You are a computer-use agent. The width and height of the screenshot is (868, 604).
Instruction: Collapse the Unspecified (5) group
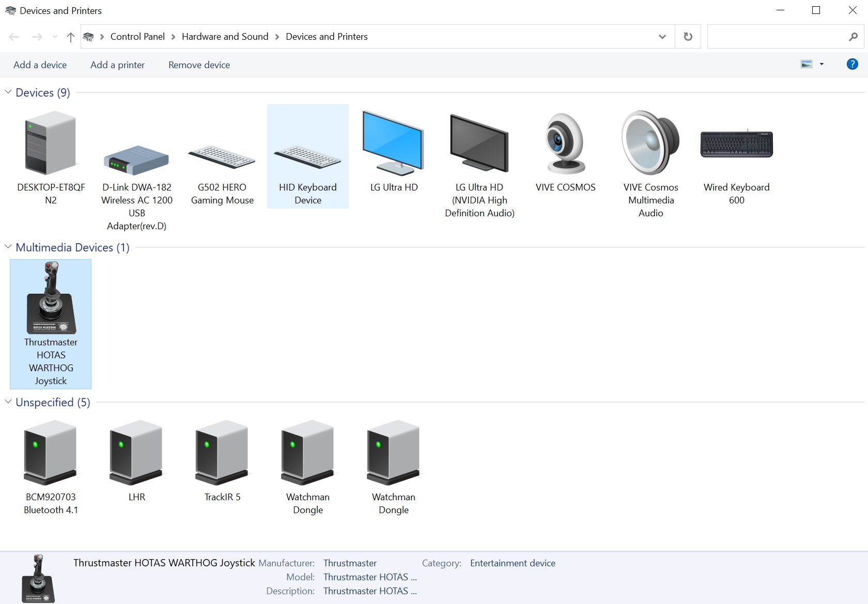pyautogui.click(x=8, y=402)
